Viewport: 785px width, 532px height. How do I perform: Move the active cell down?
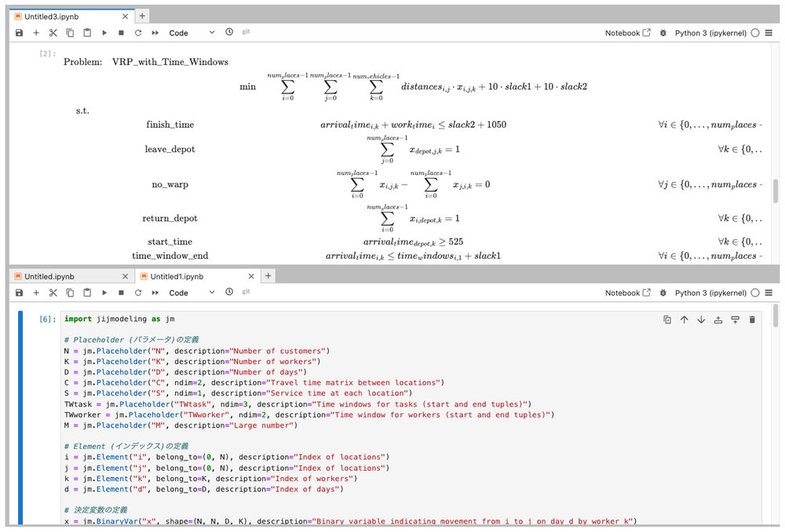click(701, 319)
